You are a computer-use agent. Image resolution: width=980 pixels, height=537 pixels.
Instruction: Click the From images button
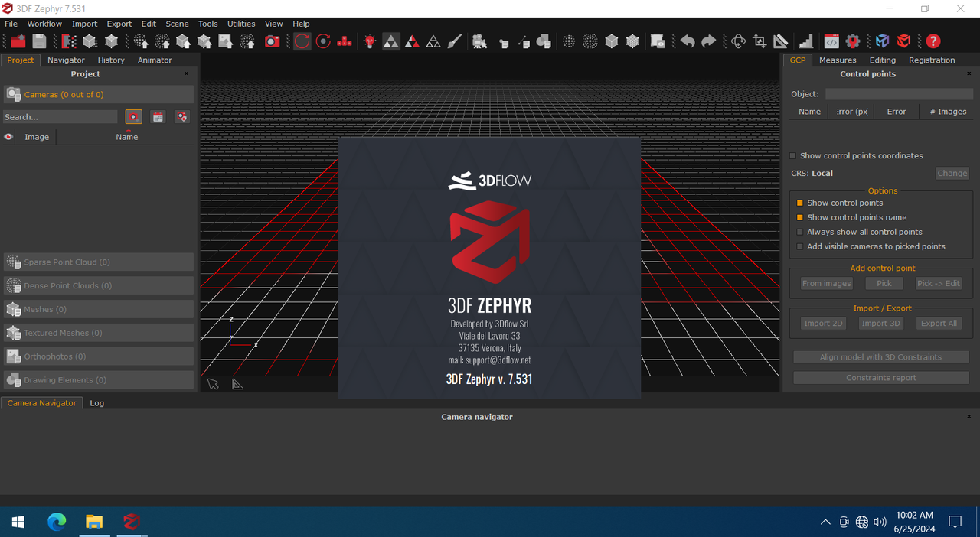827,283
